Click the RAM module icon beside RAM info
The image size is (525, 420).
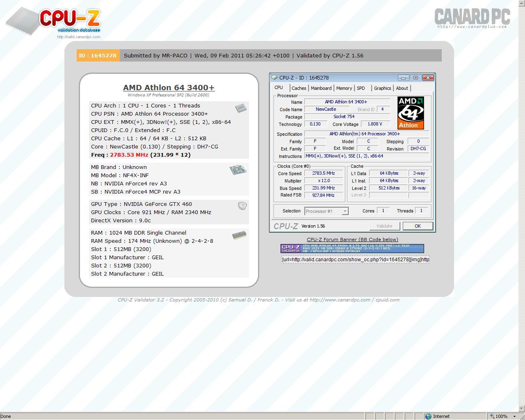tap(239, 235)
